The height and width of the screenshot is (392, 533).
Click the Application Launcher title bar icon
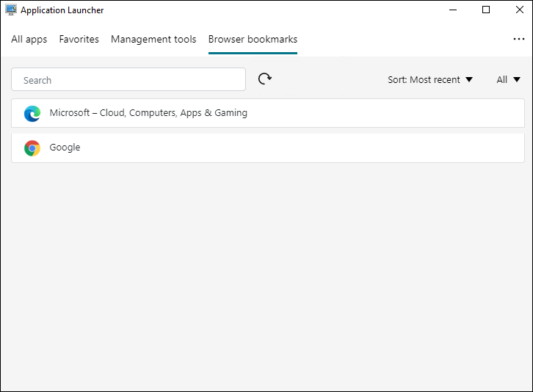click(11, 10)
